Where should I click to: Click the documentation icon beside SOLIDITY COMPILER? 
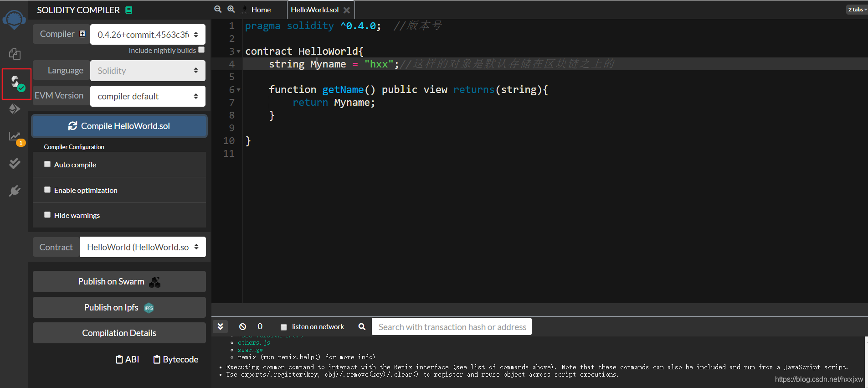129,10
